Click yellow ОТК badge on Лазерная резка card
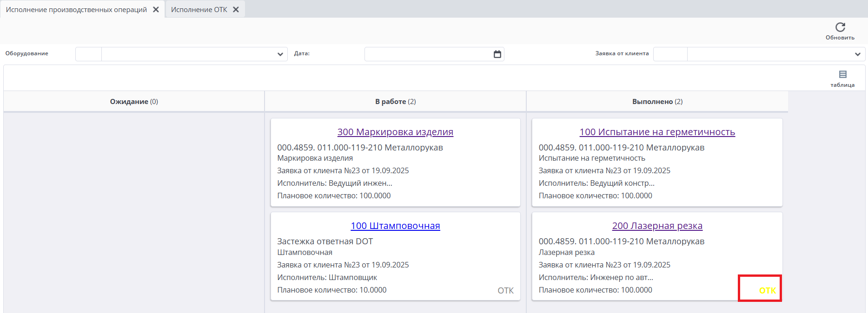868x313 pixels. coord(767,290)
